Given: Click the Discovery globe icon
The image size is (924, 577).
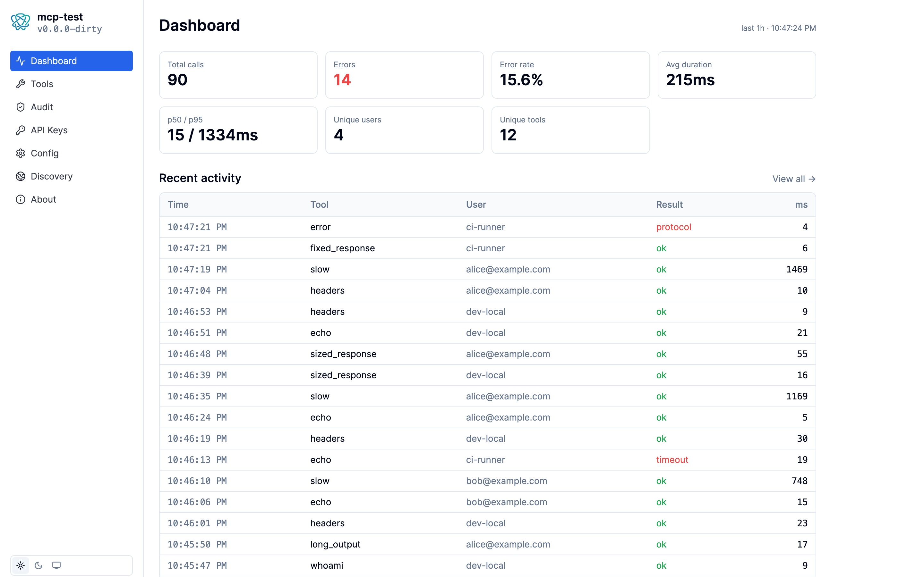Looking at the screenshot, I should (x=21, y=176).
